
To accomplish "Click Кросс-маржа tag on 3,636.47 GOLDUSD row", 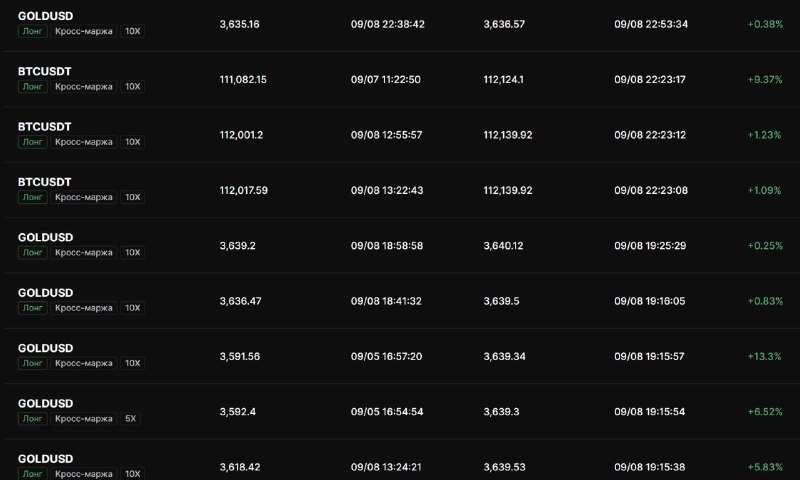I will 84,308.
